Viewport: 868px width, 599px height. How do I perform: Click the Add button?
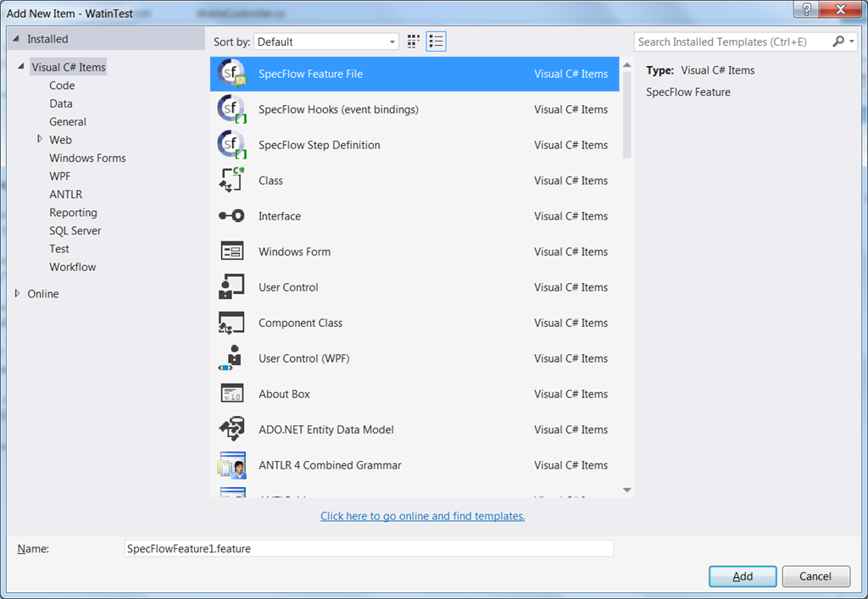(x=743, y=576)
